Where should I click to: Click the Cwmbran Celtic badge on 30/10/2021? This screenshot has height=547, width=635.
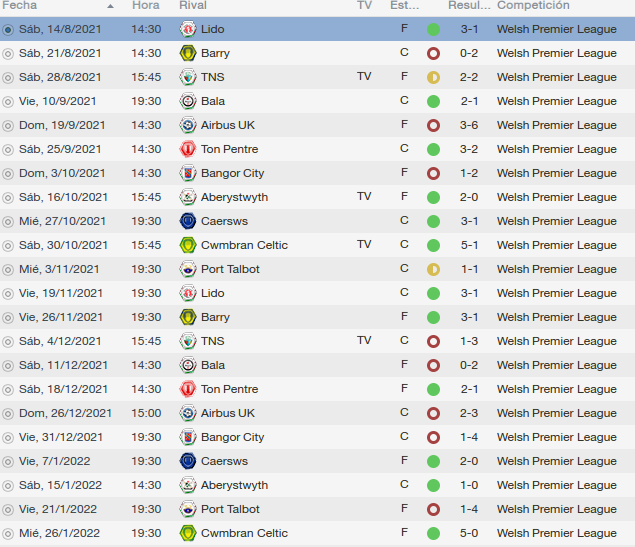click(x=188, y=245)
